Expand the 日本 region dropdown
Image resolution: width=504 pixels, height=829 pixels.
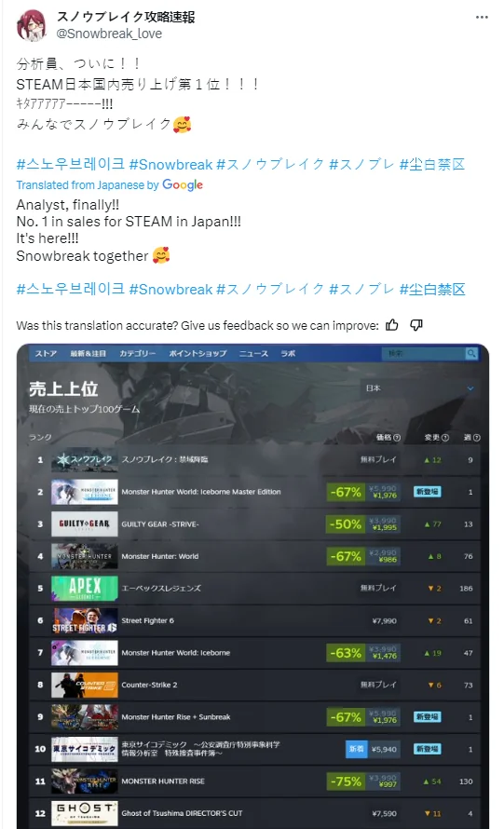click(419, 388)
